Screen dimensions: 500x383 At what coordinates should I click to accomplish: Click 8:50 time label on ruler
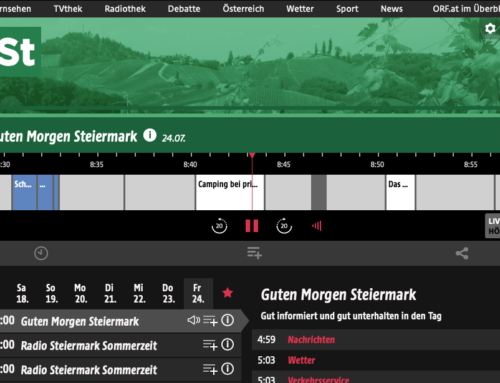click(x=377, y=164)
